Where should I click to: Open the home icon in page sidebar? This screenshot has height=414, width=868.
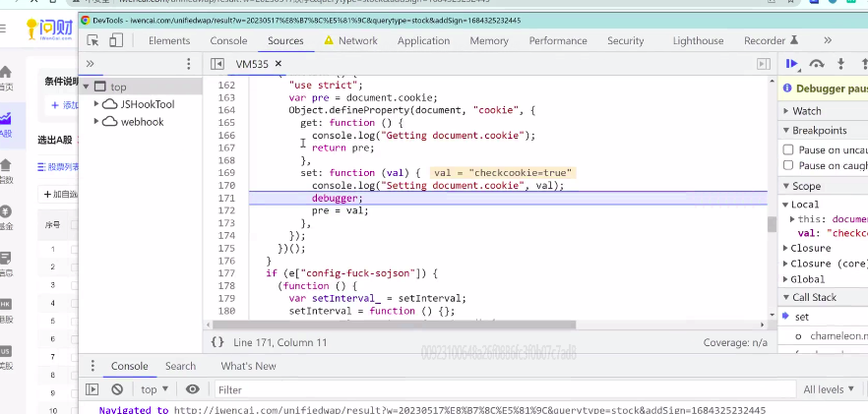5,73
